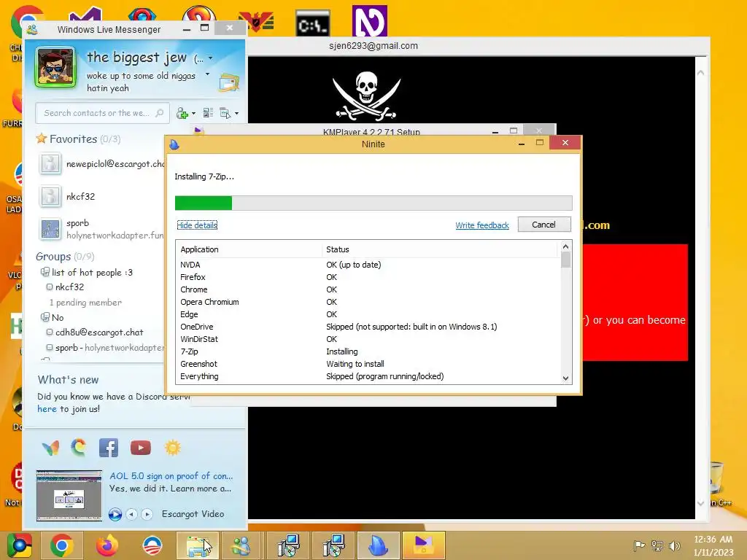The width and height of the screenshot is (747, 560).
Task: Open the purple N desktop icon
Action: [x=369, y=21]
